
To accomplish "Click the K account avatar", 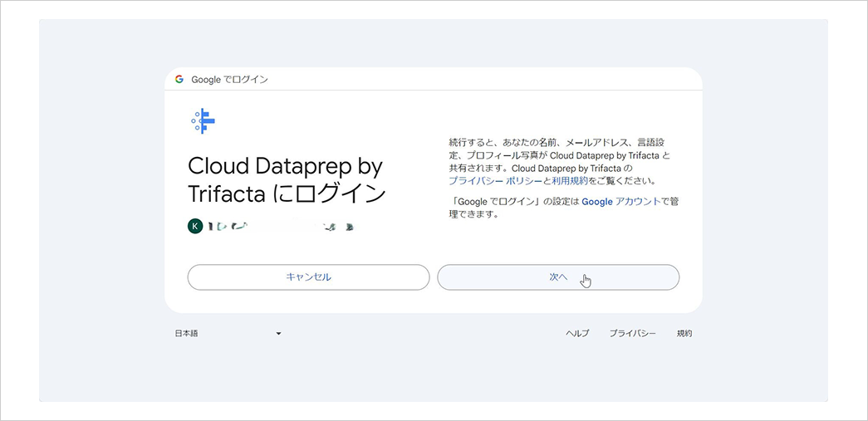I will click(x=195, y=226).
